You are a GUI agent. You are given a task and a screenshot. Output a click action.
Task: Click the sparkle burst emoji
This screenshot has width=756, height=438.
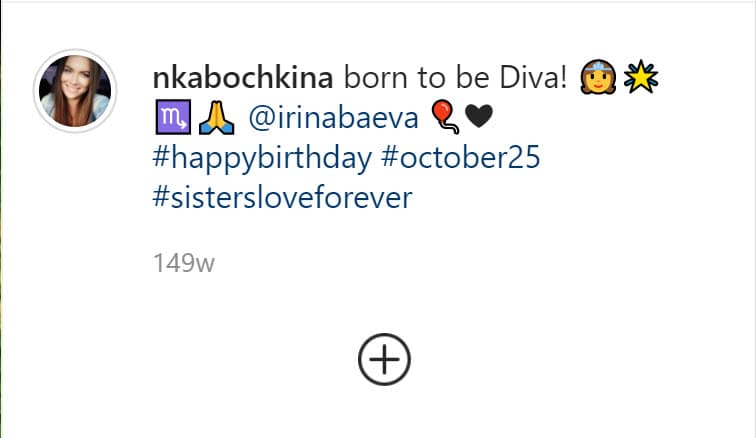click(x=640, y=79)
